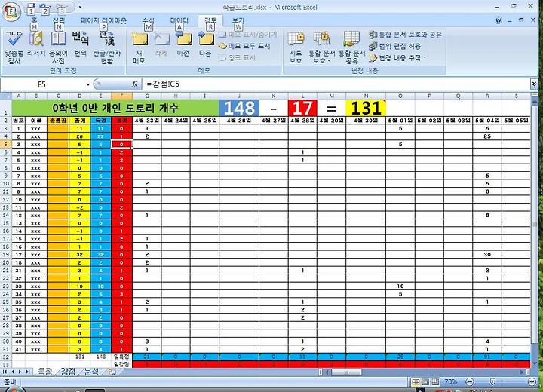The image size is (543, 392).
Task: Open the 삽입 ribbon tab
Action: [x=59, y=21]
